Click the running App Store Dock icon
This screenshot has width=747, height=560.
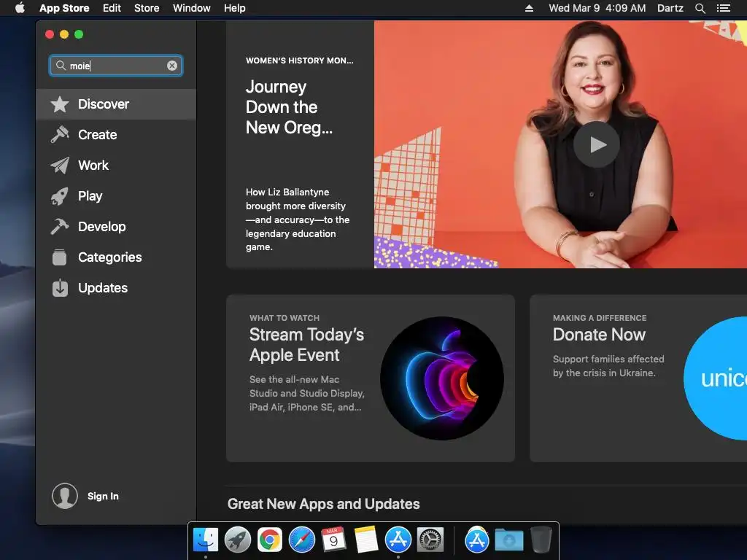point(398,540)
